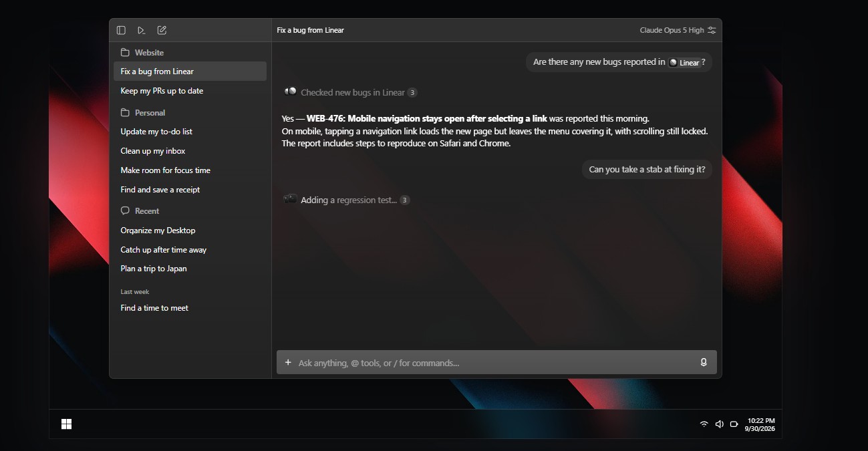Expand Checked new bugs in Linear steps
The height and width of the screenshot is (451, 868).
352,92
